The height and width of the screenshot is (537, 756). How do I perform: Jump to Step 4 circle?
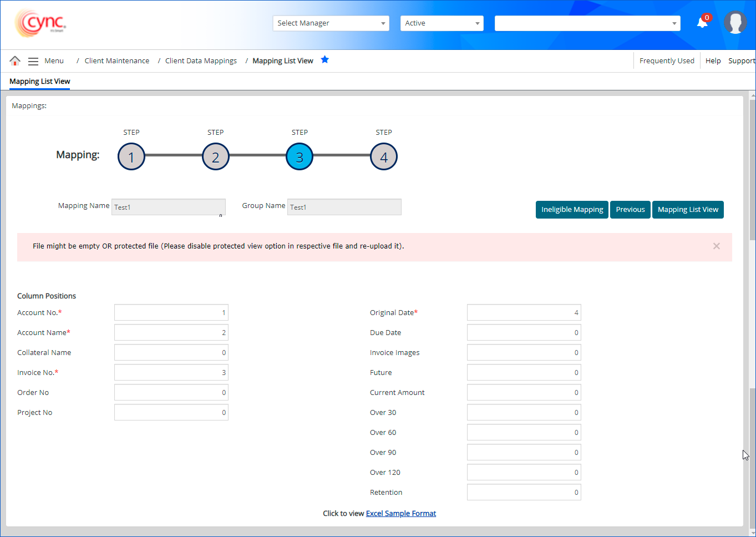(x=384, y=157)
